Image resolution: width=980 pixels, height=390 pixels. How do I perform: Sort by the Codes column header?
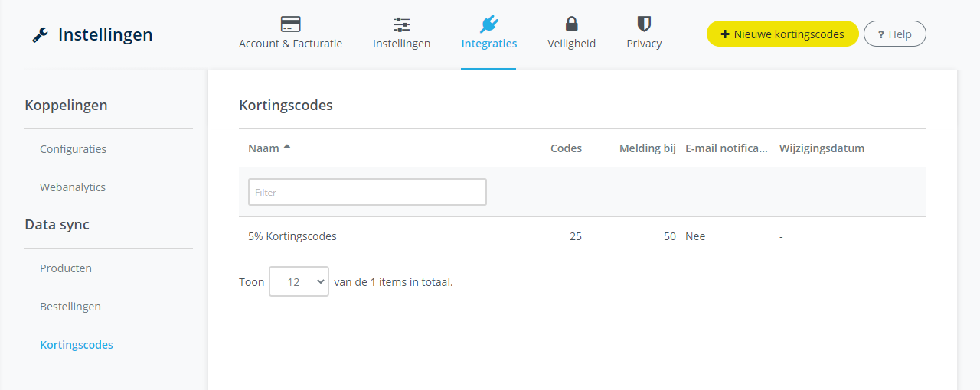point(566,148)
